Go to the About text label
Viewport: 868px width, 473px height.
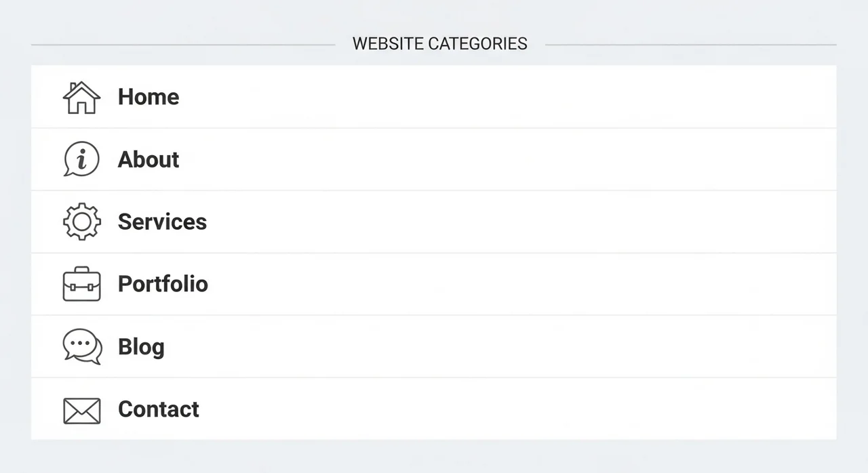pos(149,159)
